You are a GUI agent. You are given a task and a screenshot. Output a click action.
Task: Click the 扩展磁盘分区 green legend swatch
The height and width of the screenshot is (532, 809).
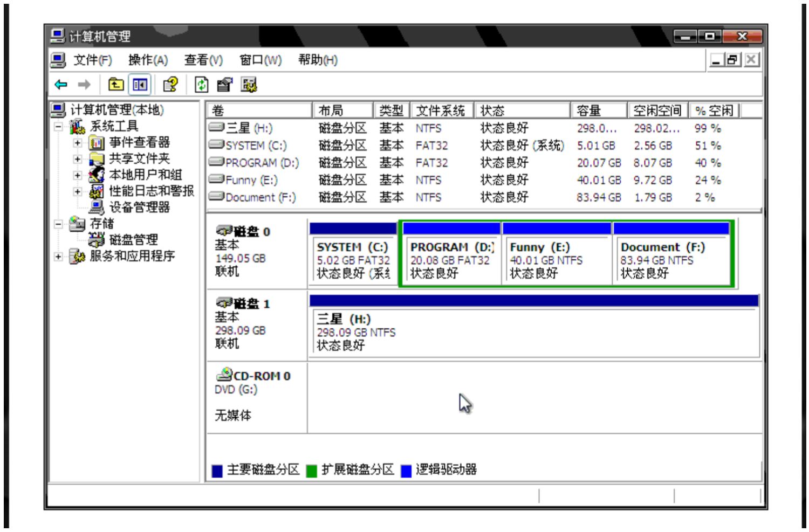point(311,471)
